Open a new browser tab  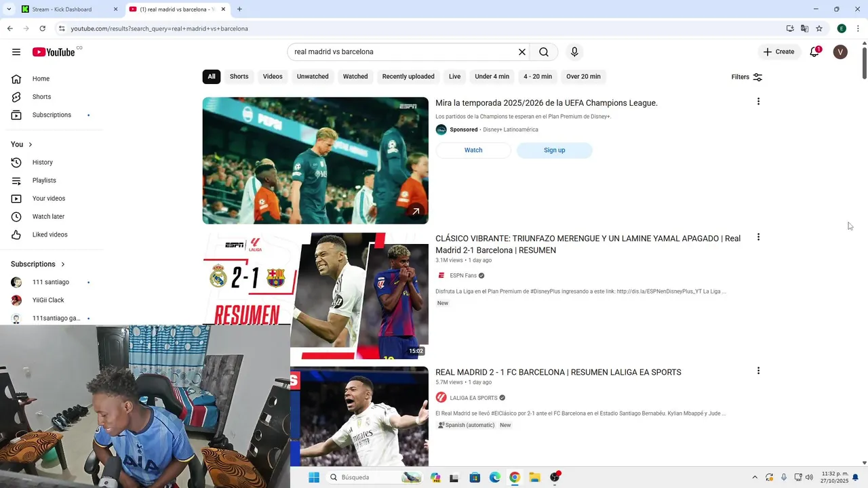coord(239,9)
